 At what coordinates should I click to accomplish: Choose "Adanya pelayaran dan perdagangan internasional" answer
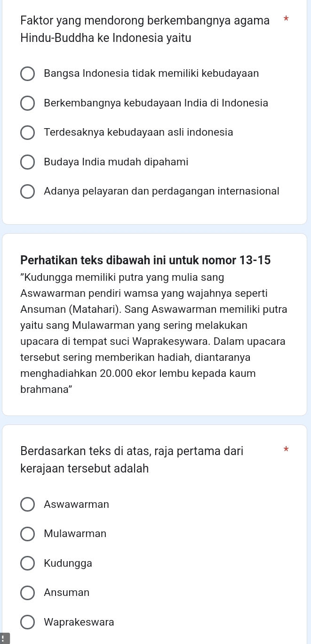[28, 192]
